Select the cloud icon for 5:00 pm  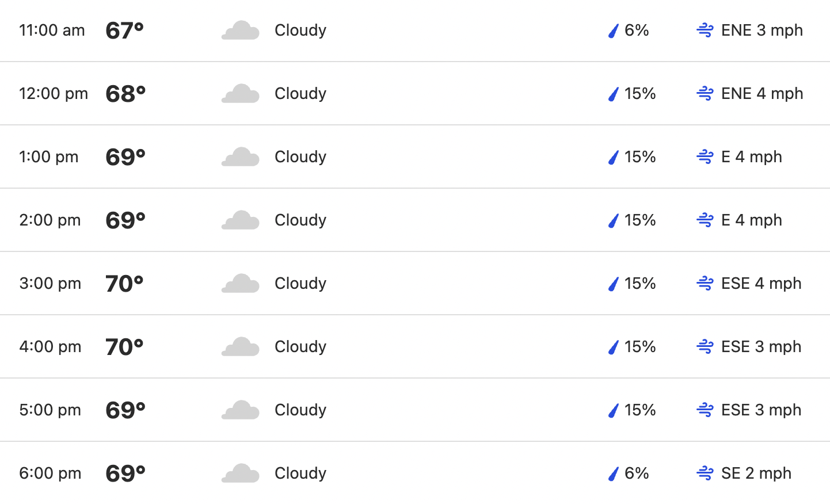pyautogui.click(x=241, y=410)
